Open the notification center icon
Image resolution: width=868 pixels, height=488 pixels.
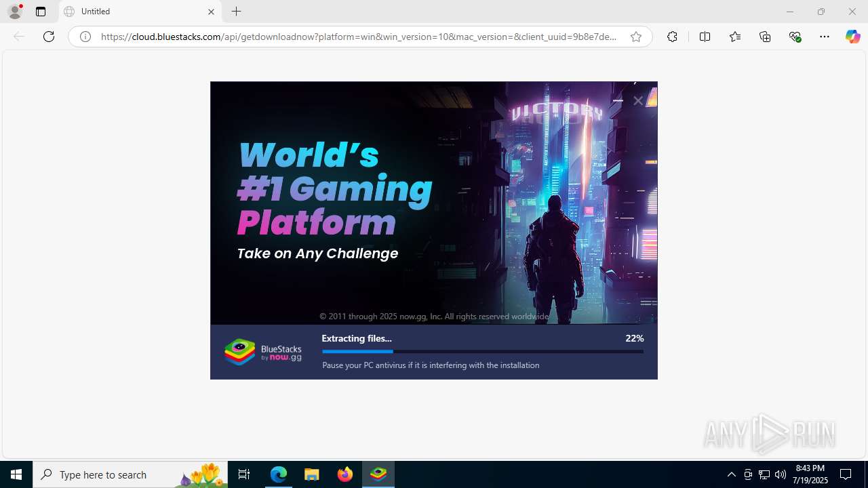pos(846,474)
